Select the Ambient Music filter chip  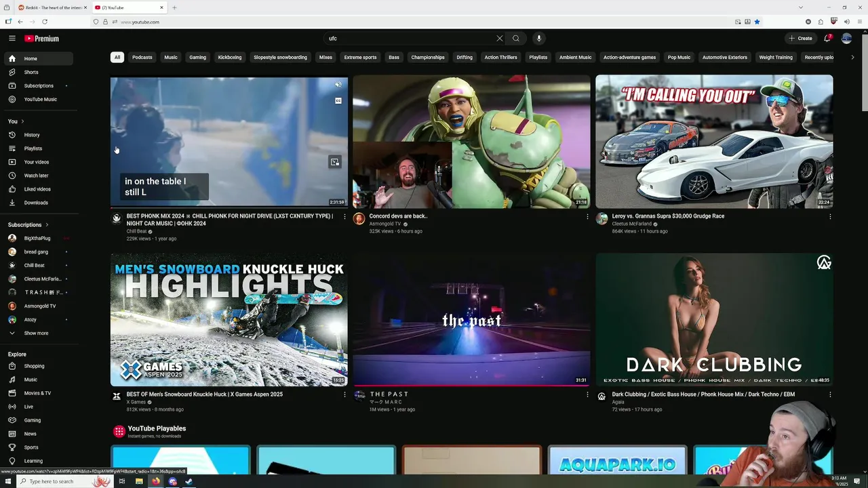coord(576,58)
